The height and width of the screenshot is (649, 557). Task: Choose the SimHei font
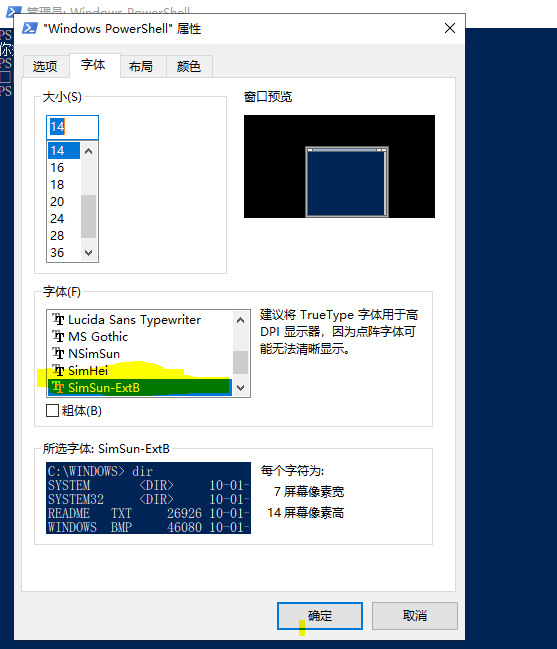(x=140, y=370)
